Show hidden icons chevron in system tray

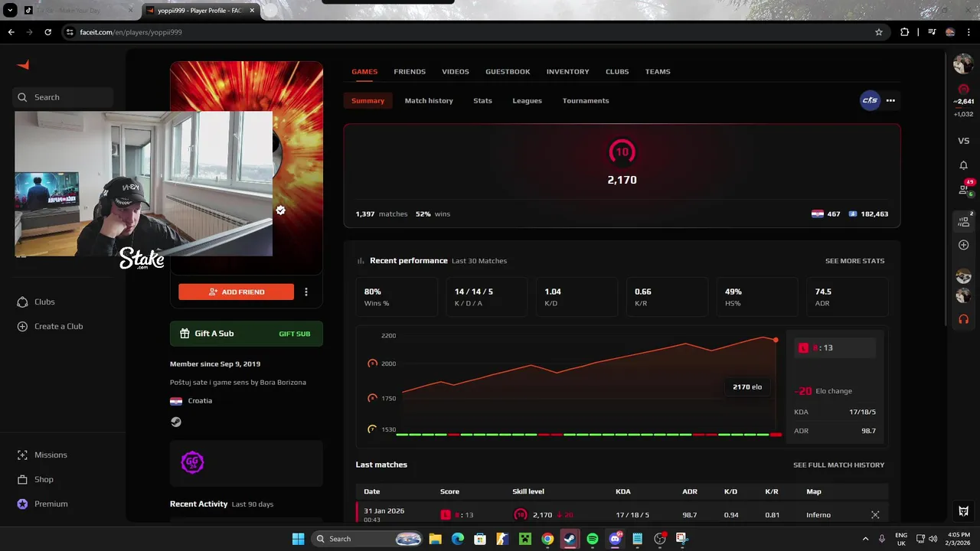click(x=866, y=539)
